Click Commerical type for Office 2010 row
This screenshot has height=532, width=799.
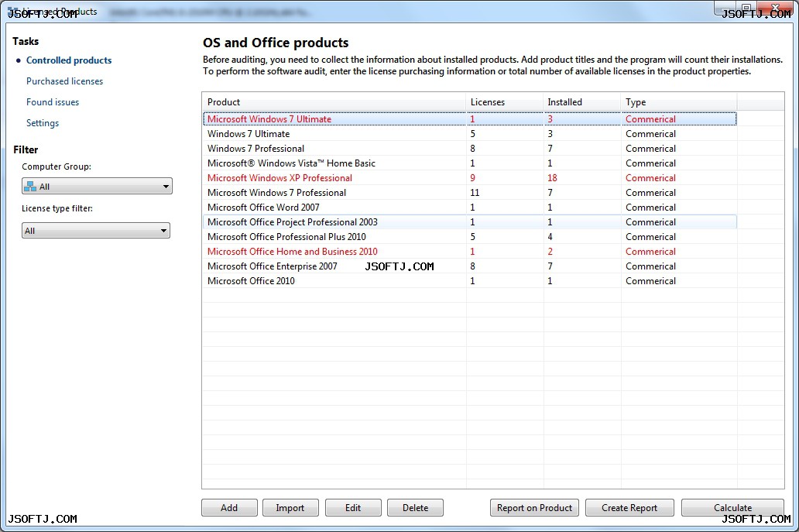pyautogui.click(x=650, y=281)
